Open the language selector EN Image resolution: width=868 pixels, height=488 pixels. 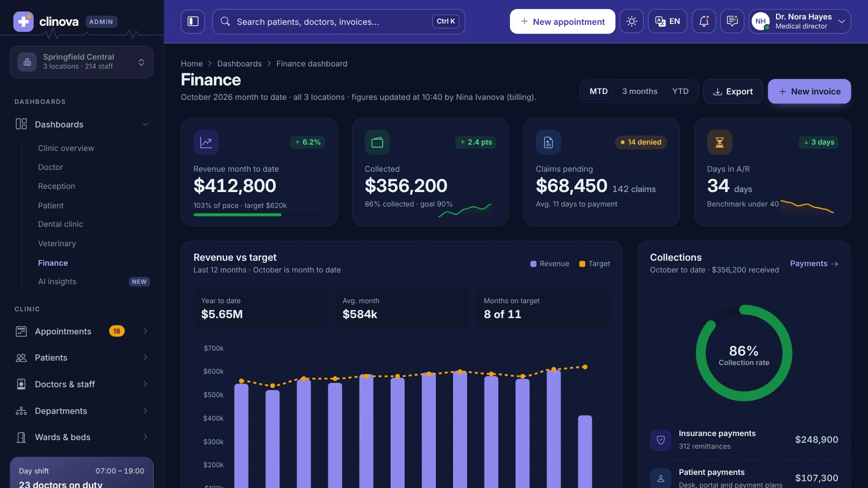click(667, 22)
